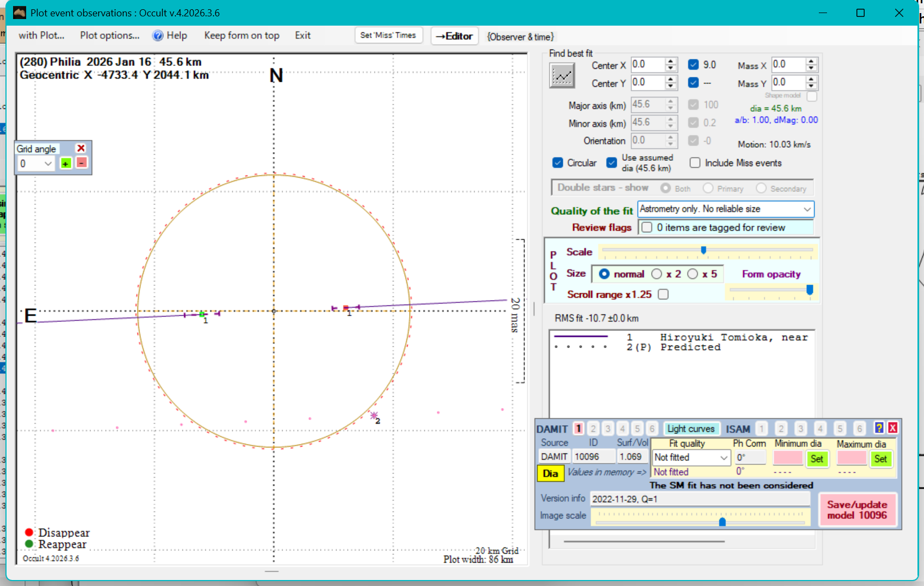This screenshot has height=586, width=924.
Task: Expand the Fit quality Not fitted dropdown
Action: click(x=724, y=458)
